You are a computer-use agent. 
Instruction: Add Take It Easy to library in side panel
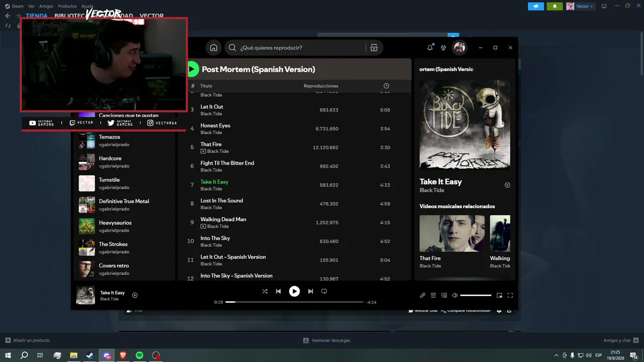[507, 185]
